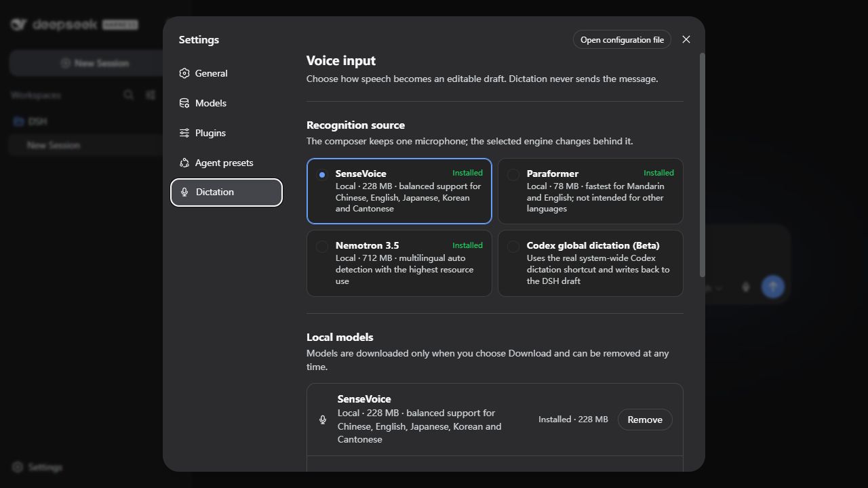Click the deepseek logo

pos(75,24)
